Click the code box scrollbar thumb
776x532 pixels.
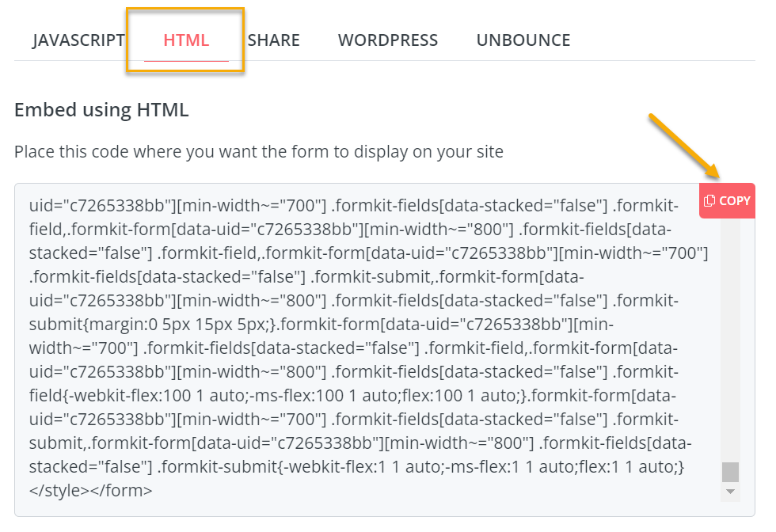[x=730, y=472]
